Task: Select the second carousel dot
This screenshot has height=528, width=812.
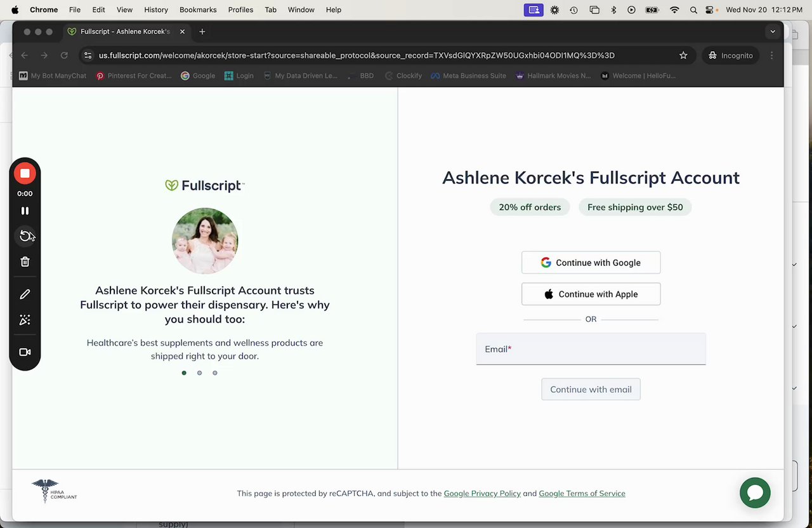Action: (199, 373)
